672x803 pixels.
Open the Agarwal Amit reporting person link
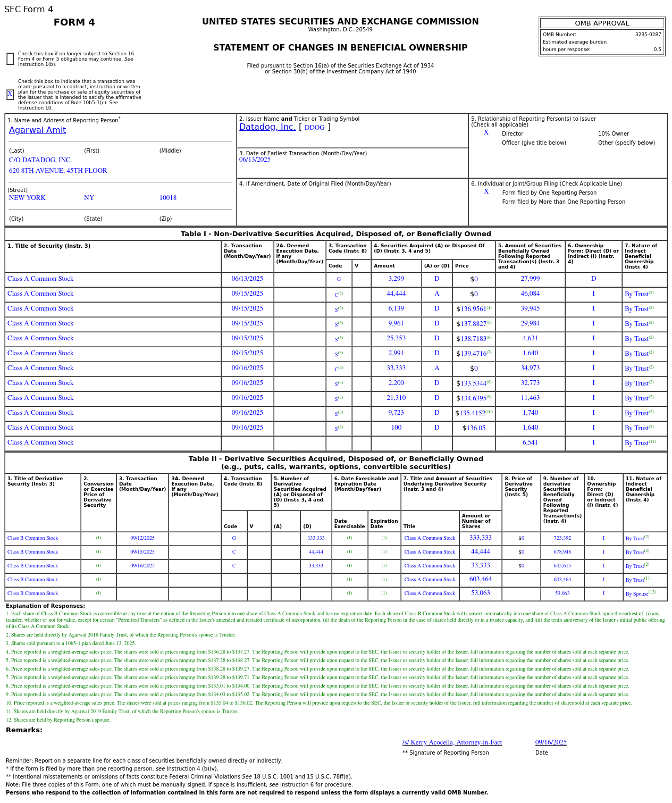tap(37, 130)
